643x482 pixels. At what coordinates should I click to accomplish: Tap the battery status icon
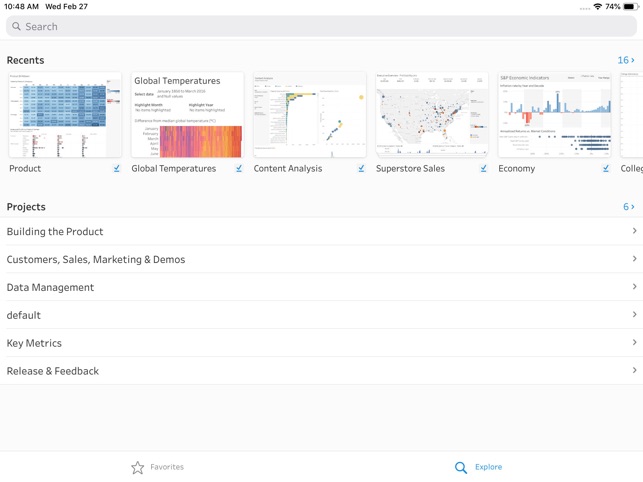coord(631,7)
